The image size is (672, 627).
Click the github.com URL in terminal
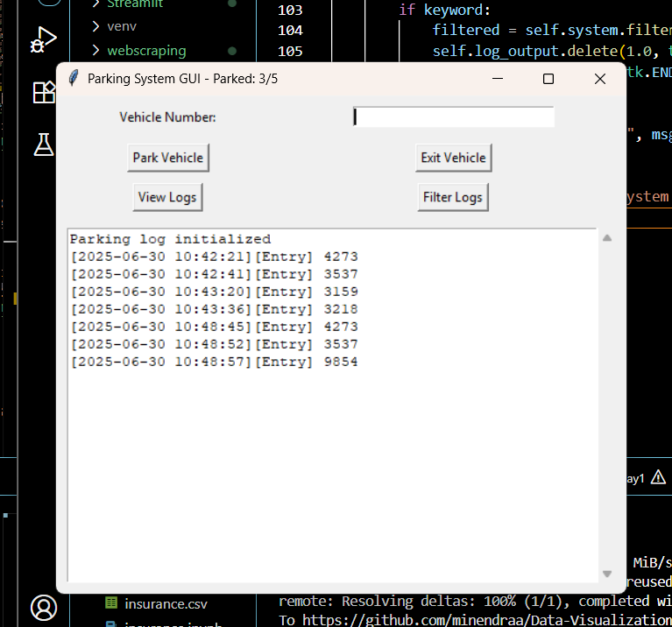[487, 620]
